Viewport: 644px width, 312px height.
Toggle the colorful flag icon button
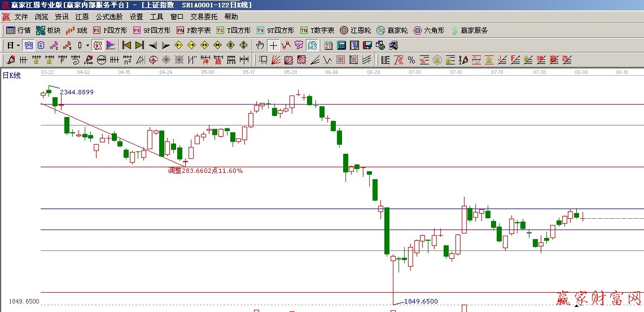coord(111,45)
